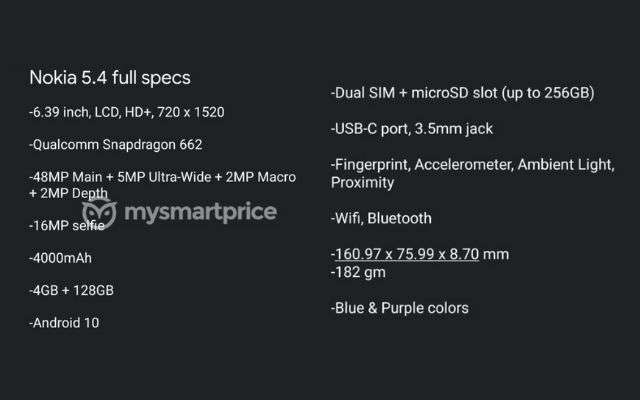Click the 6.39 inch LCD display line
The height and width of the screenshot is (400, 640).
[127, 112]
